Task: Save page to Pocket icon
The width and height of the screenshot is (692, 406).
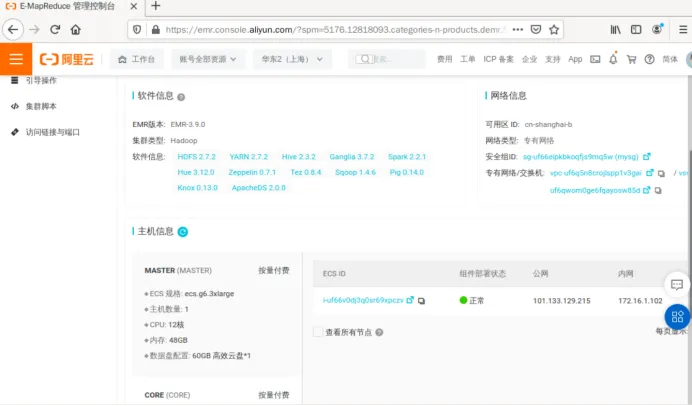Action: point(536,30)
